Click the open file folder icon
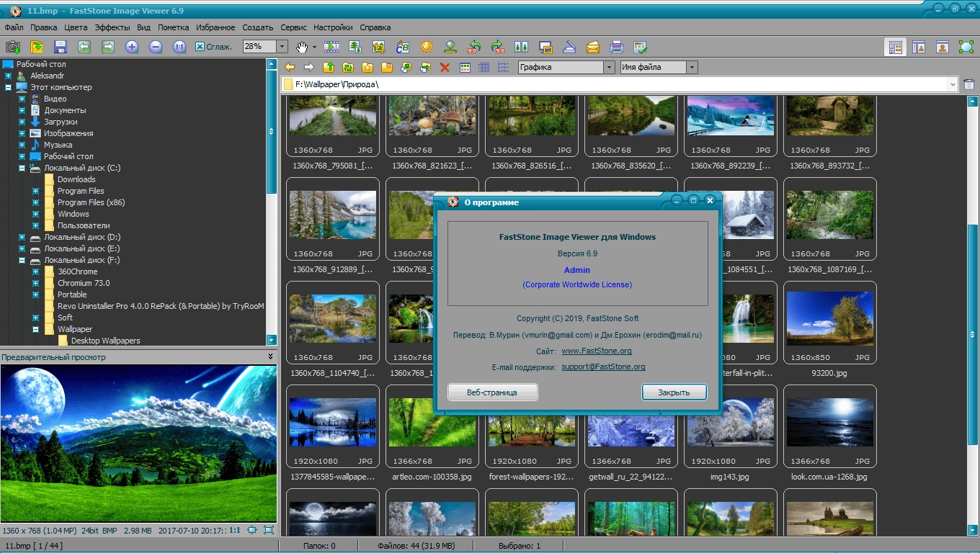 point(37,47)
